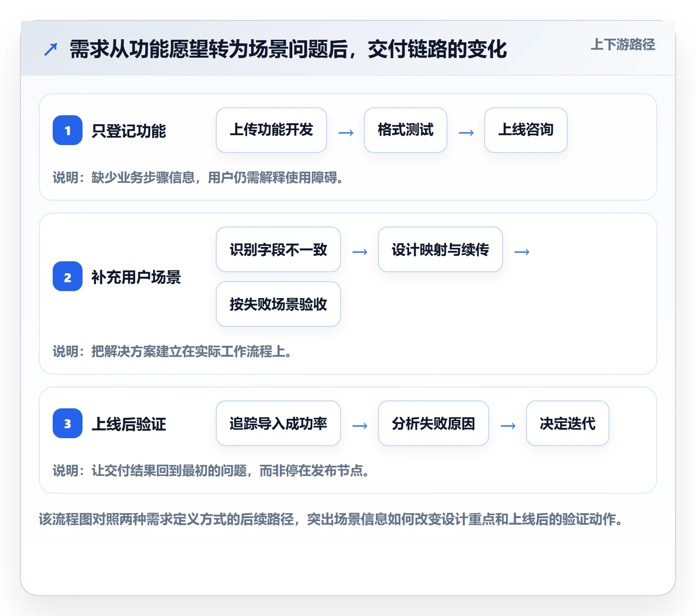This screenshot has width=696, height=616.
Task: Click the blue number 3 step badge
Action: point(68,423)
